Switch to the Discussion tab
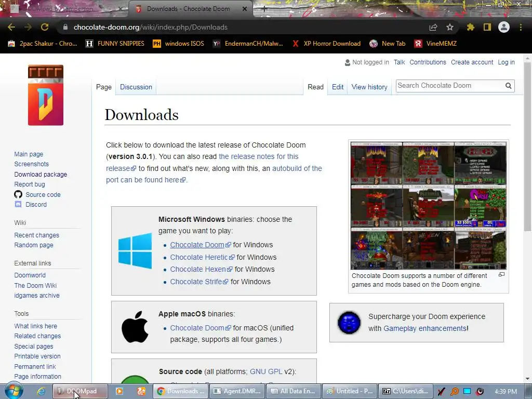 tap(136, 87)
